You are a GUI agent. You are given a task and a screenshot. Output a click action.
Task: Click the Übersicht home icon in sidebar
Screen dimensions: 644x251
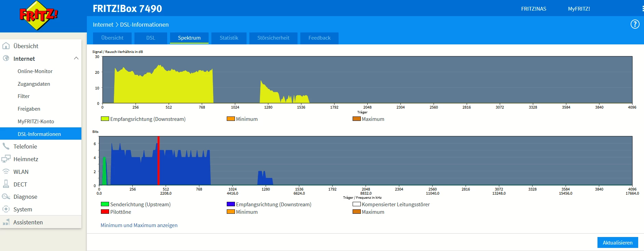pyautogui.click(x=6, y=46)
